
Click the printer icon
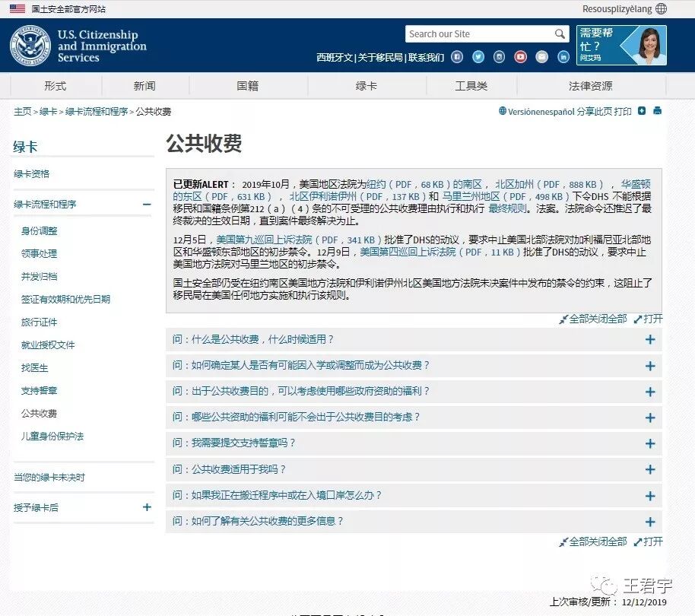(x=657, y=111)
